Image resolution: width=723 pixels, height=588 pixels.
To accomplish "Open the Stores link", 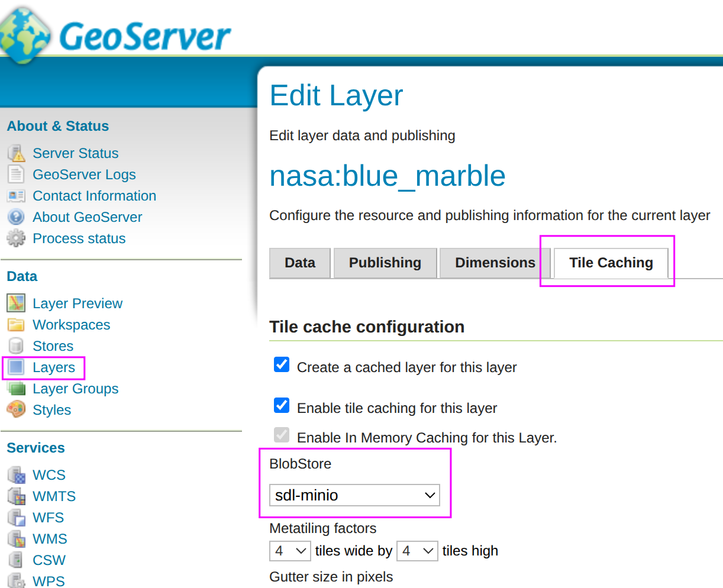I will pos(53,346).
